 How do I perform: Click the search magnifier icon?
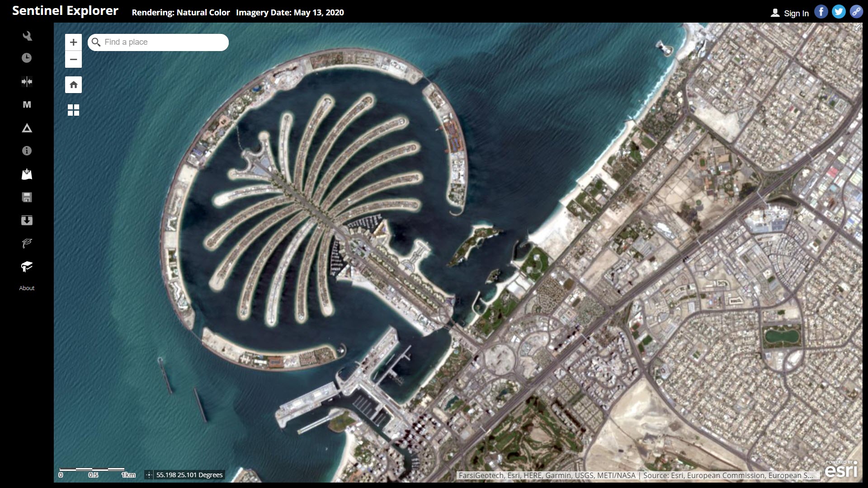(96, 42)
